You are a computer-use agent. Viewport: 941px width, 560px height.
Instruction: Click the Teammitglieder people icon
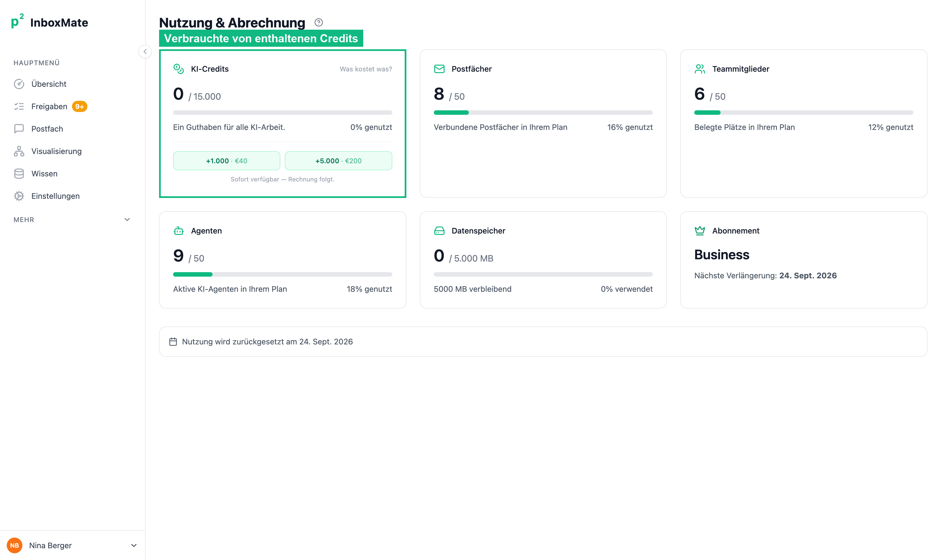click(700, 69)
